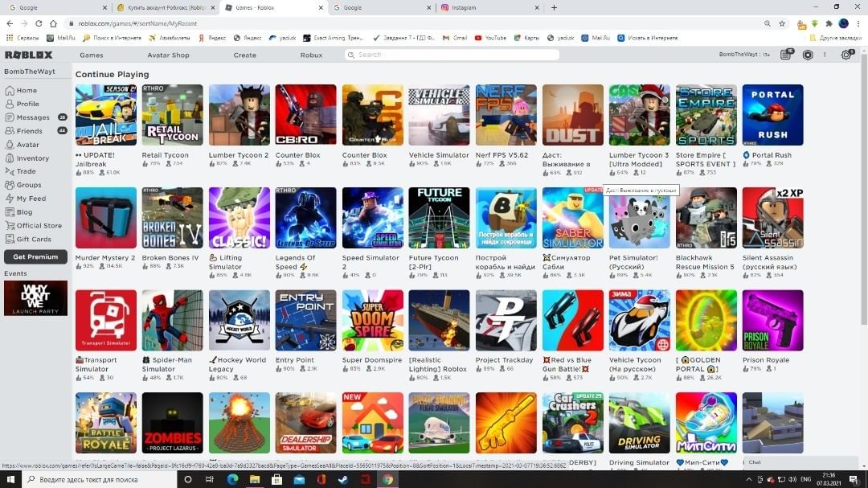Close the Games - Roblox tab
Viewport: 868px width, 488px height.
[x=321, y=8]
